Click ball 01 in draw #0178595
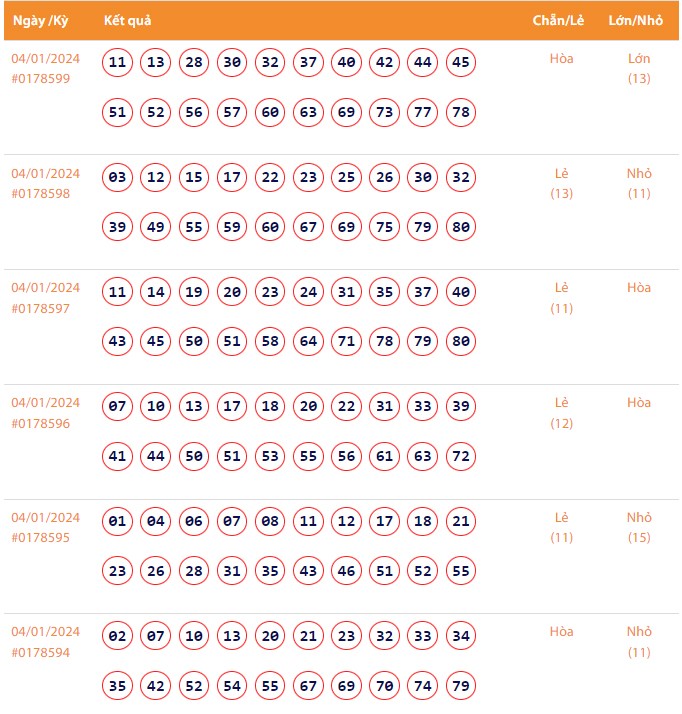The height and width of the screenshot is (714, 682). (x=118, y=522)
